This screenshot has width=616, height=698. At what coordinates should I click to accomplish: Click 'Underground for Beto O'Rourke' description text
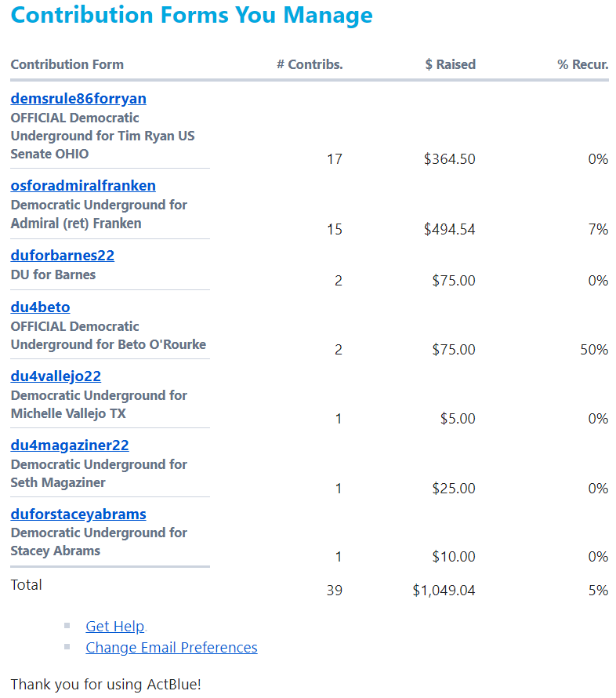tap(108, 344)
